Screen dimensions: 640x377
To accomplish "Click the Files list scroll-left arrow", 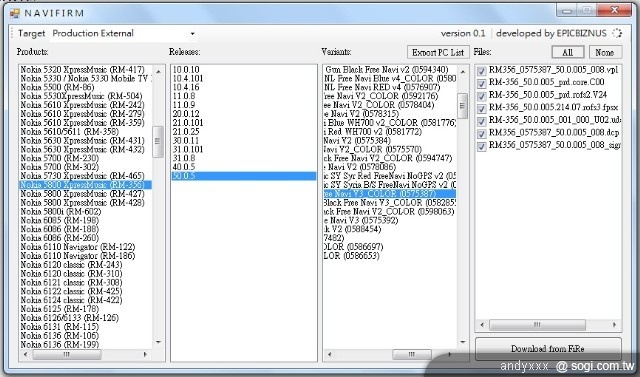I will point(482,325).
